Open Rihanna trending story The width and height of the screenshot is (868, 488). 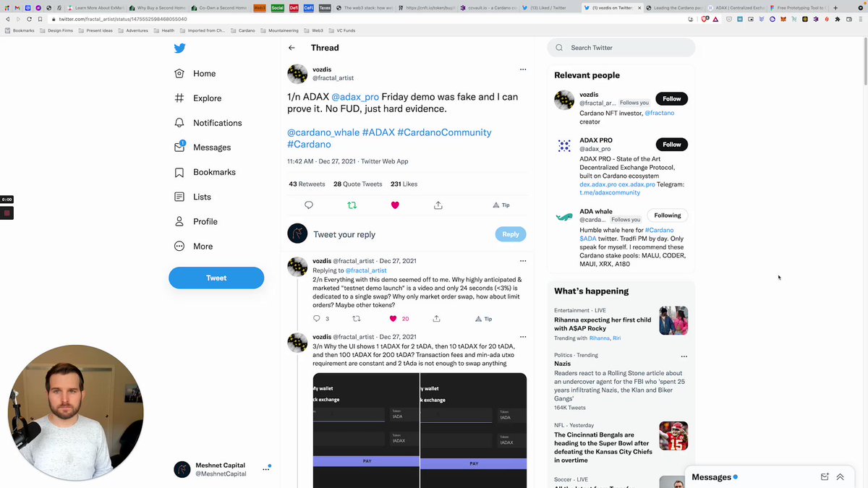point(621,323)
